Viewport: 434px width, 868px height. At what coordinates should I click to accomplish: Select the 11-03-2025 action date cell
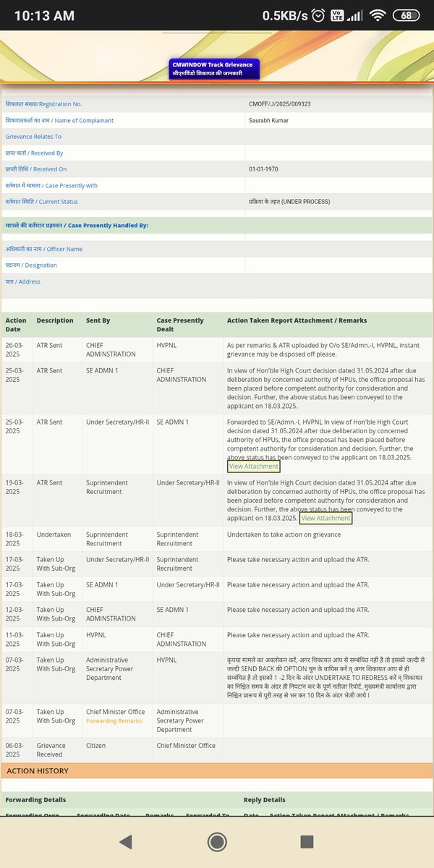[16, 639]
